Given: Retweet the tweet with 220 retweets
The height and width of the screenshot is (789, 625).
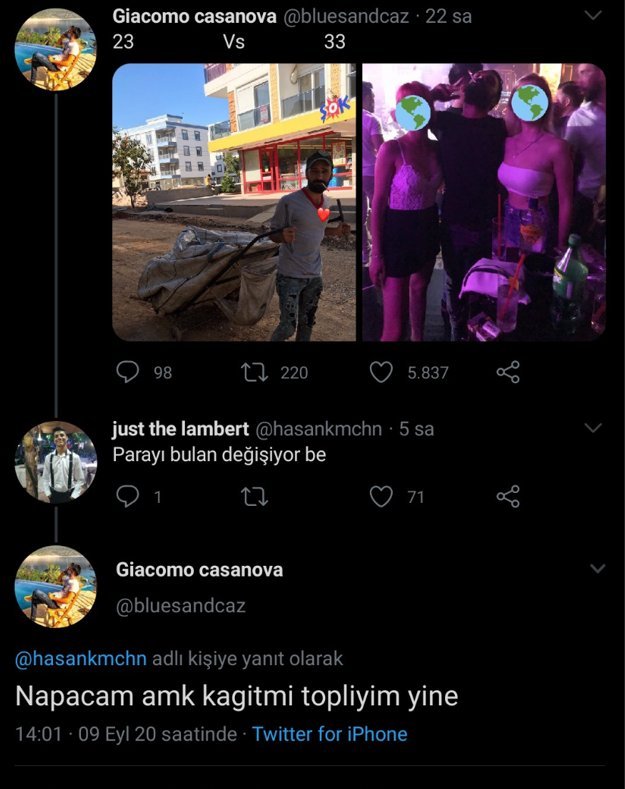Looking at the screenshot, I should (254, 372).
